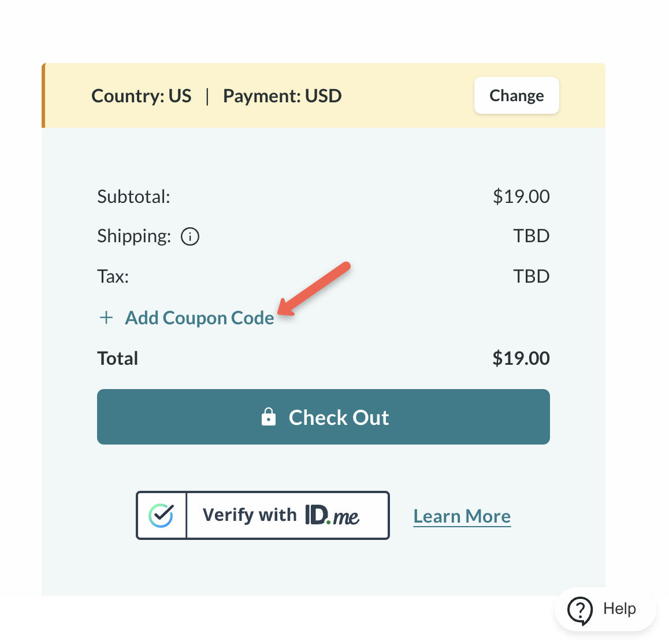
Task: Click the Subtotal $19.00 amount
Action: [521, 197]
